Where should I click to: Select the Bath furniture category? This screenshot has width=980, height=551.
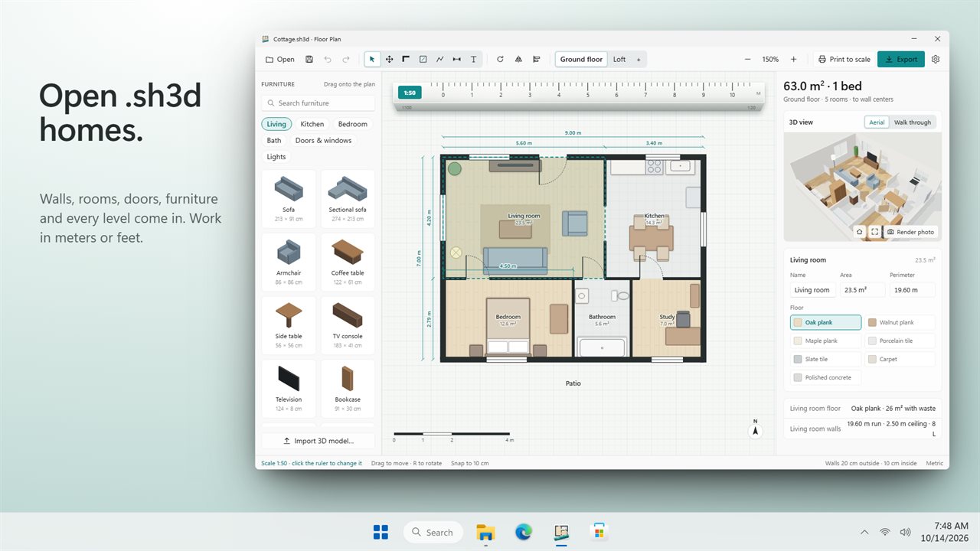[274, 141]
